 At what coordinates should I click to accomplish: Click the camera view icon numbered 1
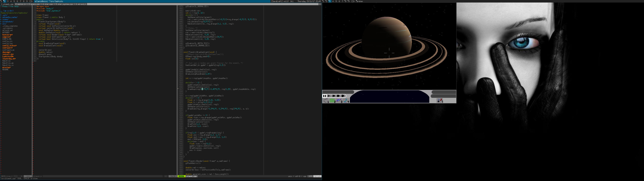click(x=326, y=101)
